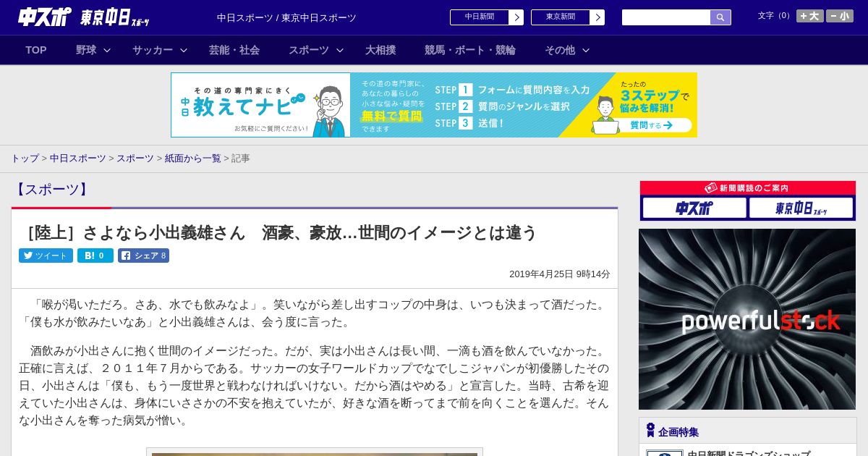
Task: Click 新聞購読のご案内 header in sidebar
Action: (748, 188)
